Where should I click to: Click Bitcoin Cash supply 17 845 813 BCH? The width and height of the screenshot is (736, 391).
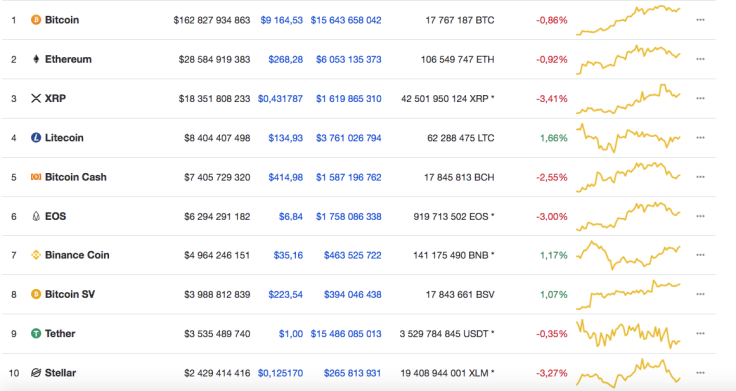click(x=459, y=177)
